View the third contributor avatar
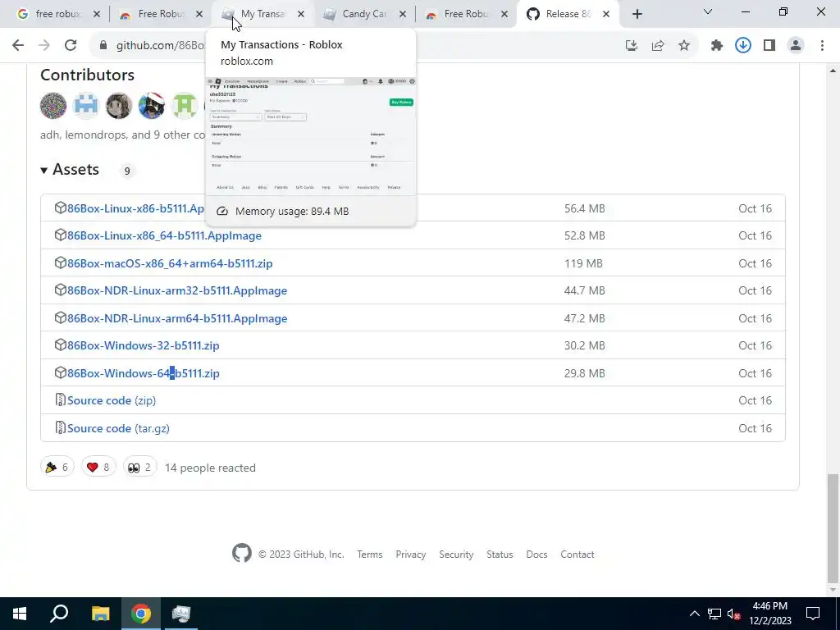 pyautogui.click(x=119, y=105)
